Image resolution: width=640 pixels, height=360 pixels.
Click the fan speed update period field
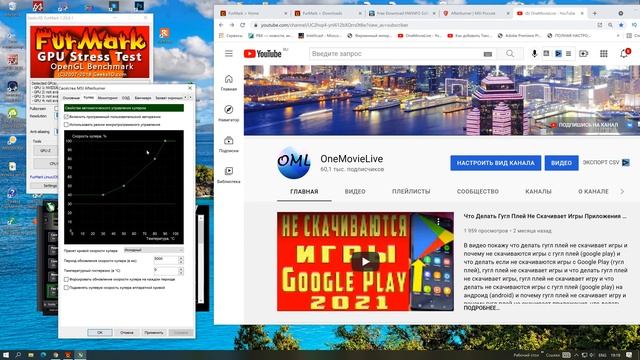point(166,259)
